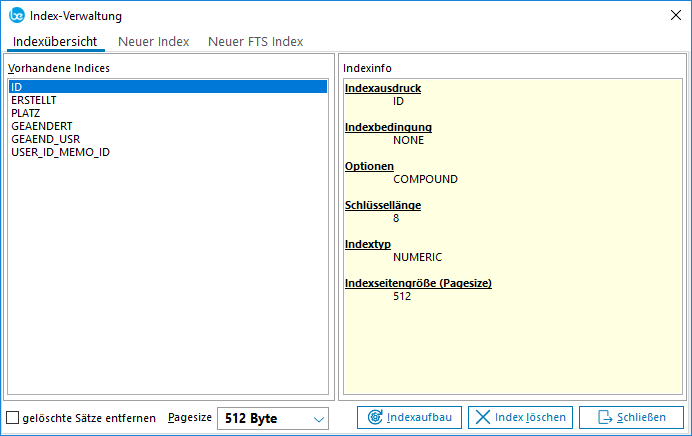This screenshot has height=436, width=692.
Task: Click the Schlüssellänge heading in Indexinfo
Action: pyautogui.click(x=382, y=205)
